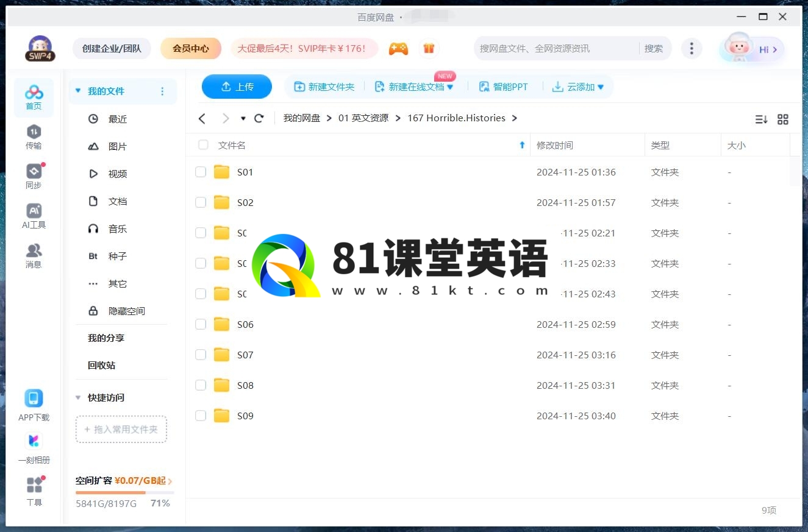Click the game controller icon
Viewport: 808px width, 532px height.
pos(399,49)
